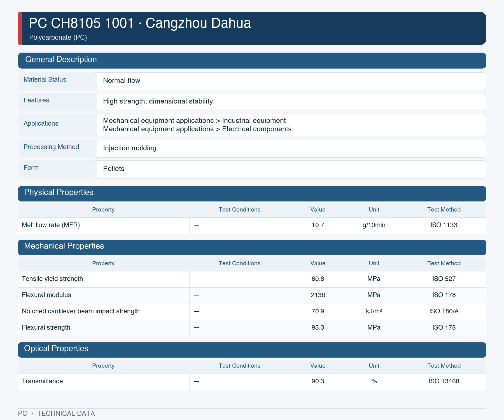Click the title PC CH8105 1001 · Cangzhou Dahua
Image resolution: width=504 pixels, height=420 pixels.
[140, 23]
